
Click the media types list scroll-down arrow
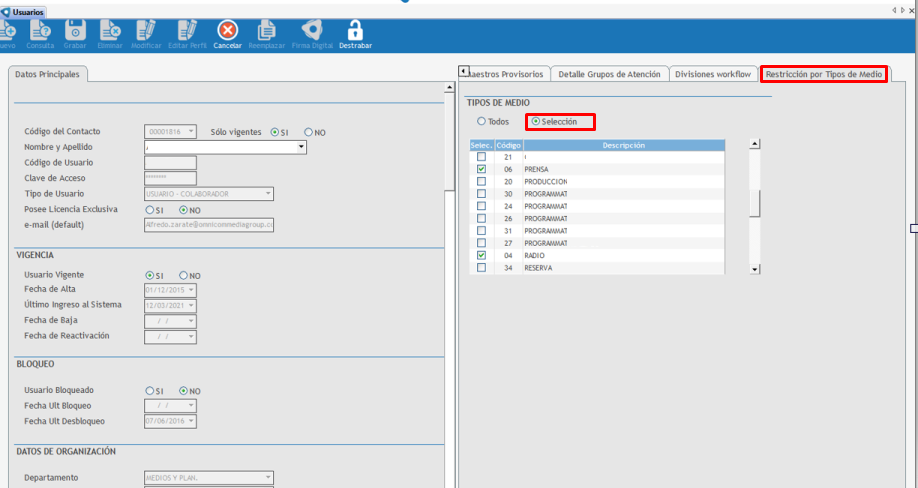tap(755, 269)
